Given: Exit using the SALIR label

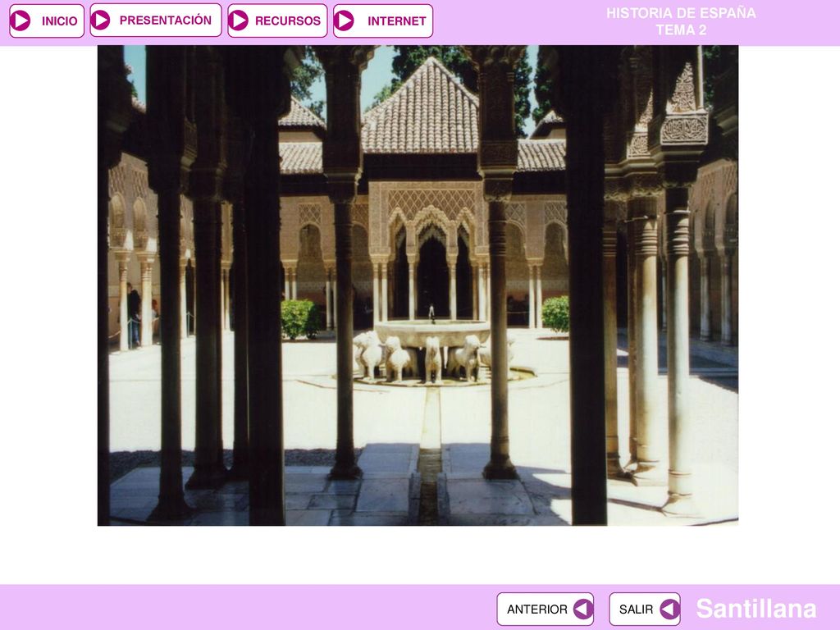Looking at the screenshot, I should click(x=636, y=609).
